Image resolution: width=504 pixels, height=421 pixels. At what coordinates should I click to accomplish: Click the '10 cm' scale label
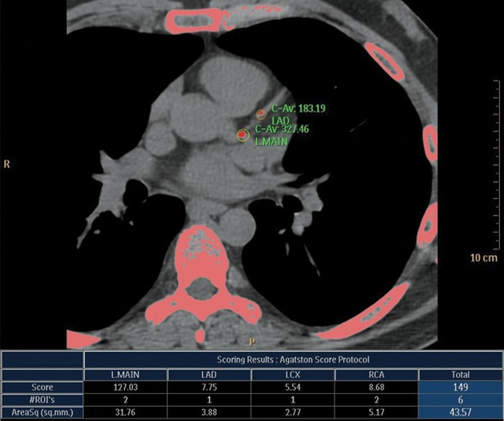click(484, 258)
